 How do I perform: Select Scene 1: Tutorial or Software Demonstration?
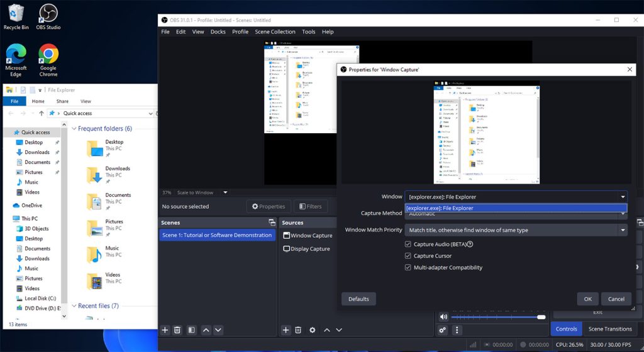pos(217,235)
